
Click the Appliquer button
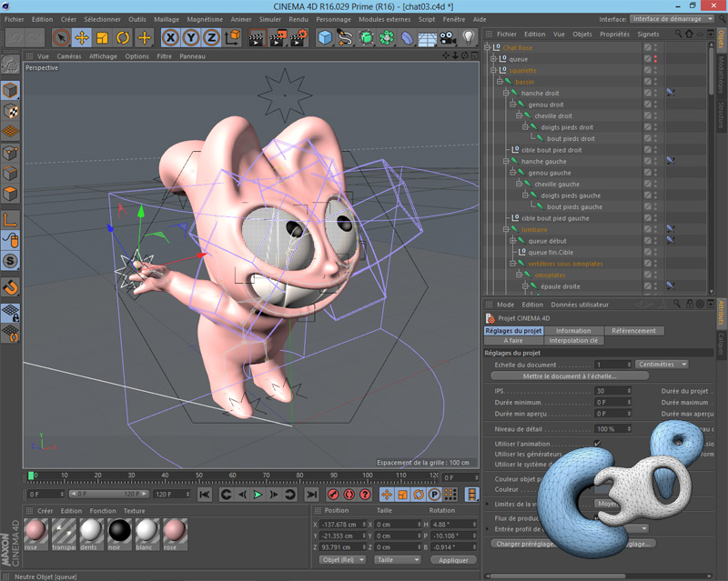[x=453, y=560]
